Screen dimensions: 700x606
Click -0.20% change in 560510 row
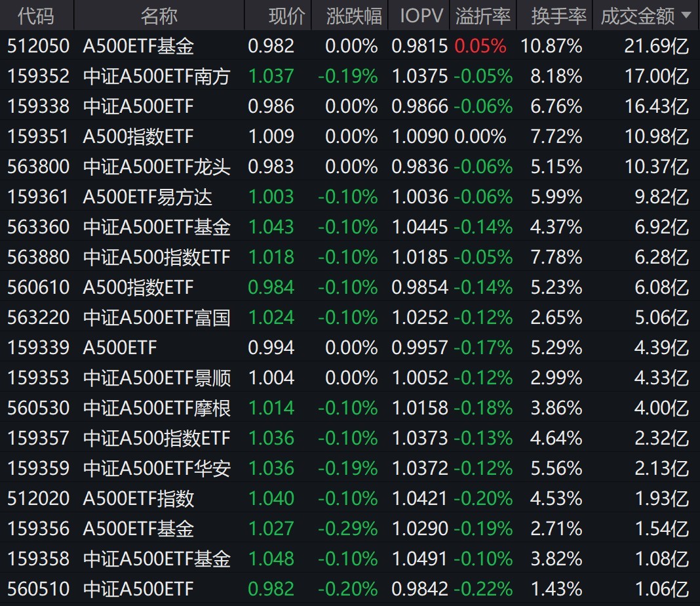(348, 589)
